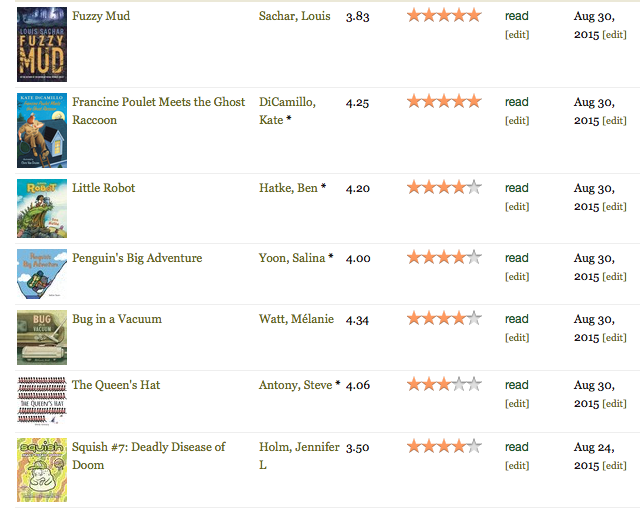Open author link Watt, Mélanie

pyautogui.click(x=296, y=319)
